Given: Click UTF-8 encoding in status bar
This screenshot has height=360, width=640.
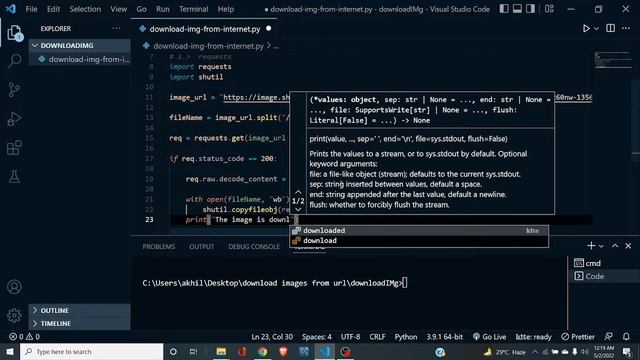Looking at the screenshot, I should click(x=350, y=337).
